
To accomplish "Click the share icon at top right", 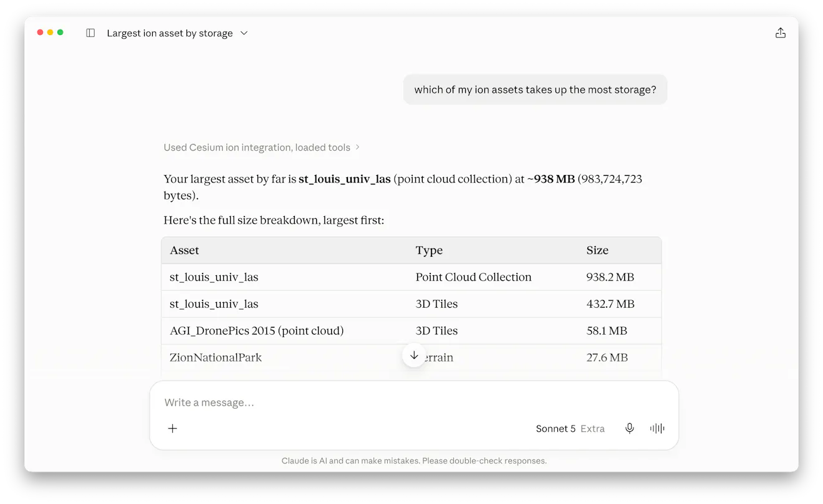I will click(x=781, y=33).
